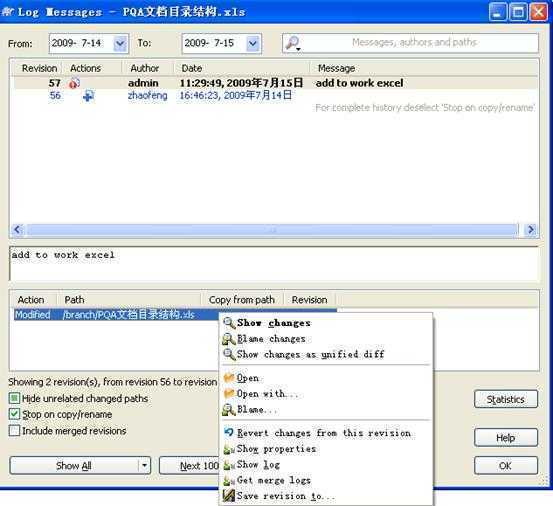Click the scroll left arrow of the revision list
The image size is (553, 506).
coord(18,230)
